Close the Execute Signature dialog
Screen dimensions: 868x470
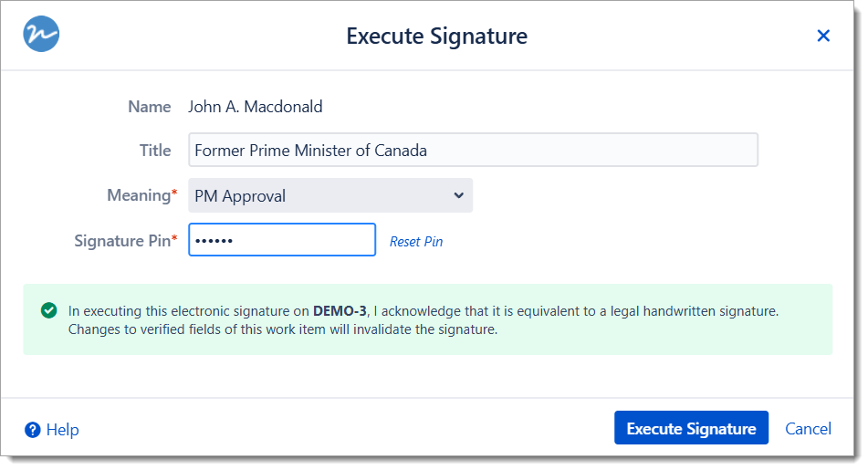tap(823, 36)
